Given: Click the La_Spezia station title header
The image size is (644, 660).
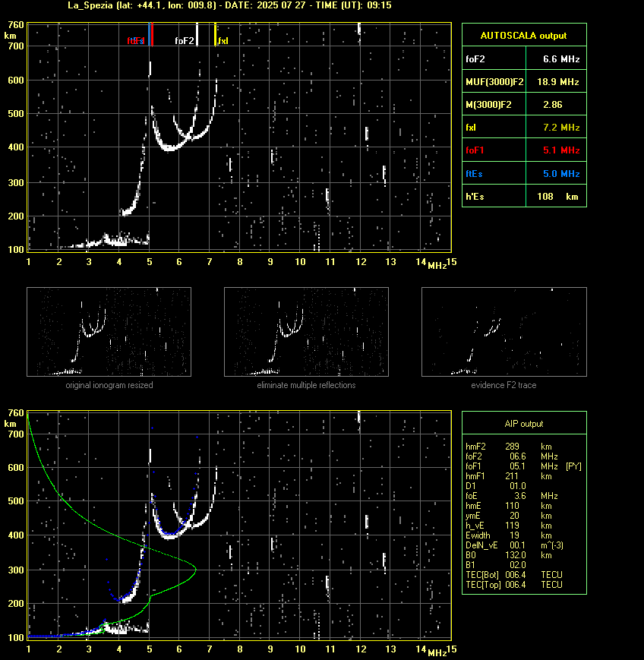Looking at the screenshot, I should point(230,5).
